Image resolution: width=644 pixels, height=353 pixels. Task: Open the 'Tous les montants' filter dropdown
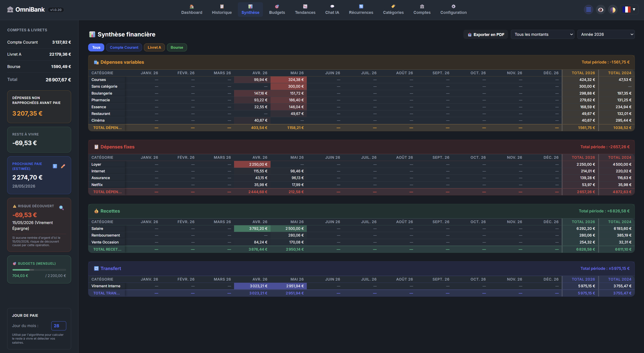[542, 34]
